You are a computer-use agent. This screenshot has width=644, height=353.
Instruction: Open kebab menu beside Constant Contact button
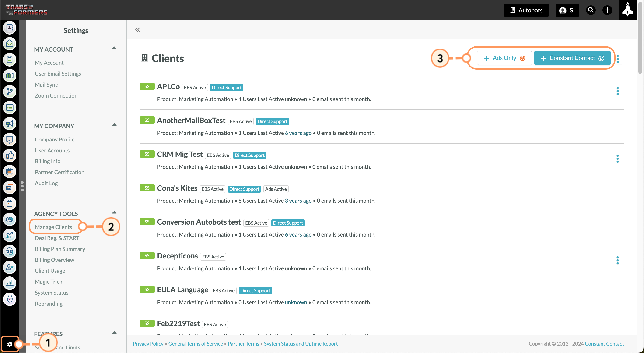(617, 59)
